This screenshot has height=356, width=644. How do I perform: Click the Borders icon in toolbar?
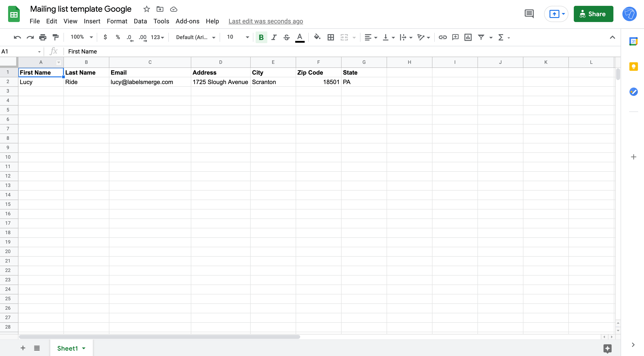click(x=331, y=37)
